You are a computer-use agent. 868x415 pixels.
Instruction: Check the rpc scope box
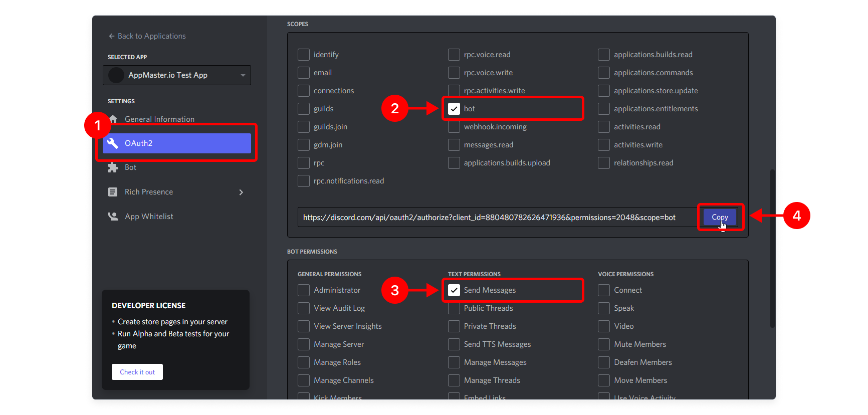304,163
